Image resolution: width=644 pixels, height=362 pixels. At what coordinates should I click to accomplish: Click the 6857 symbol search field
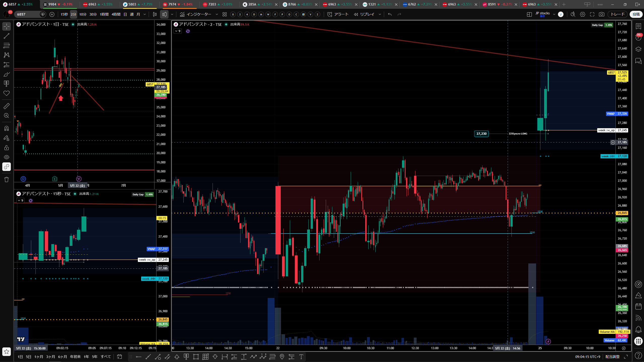pyautogui.click(x=28, y=14)
